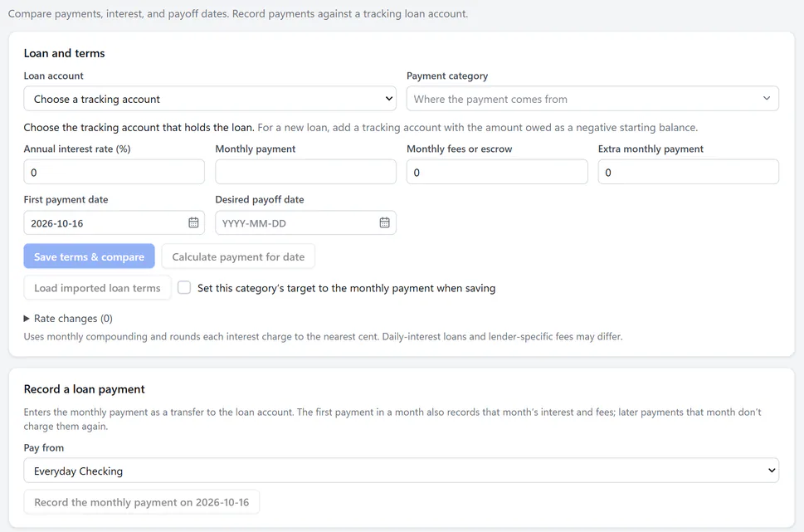This screenshot has height=532, width=804.
Task: Click the 'Payment category' label
Action: click(447, 76)
